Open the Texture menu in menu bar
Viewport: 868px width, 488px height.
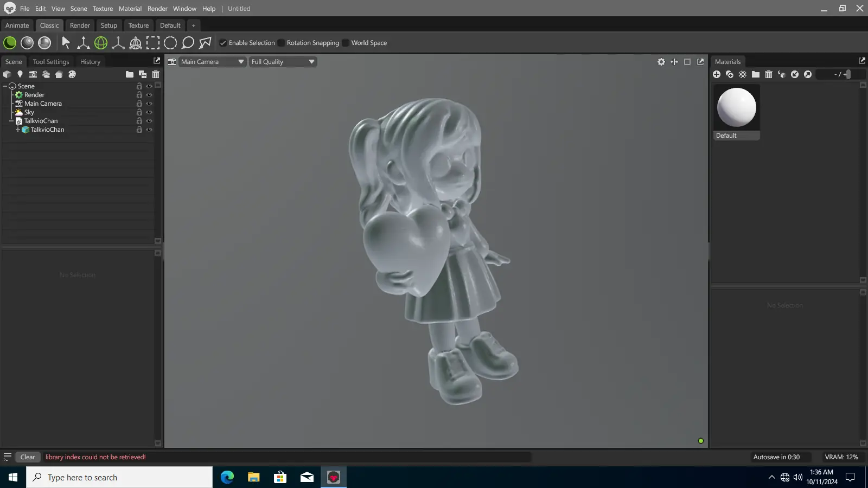(x=103, y=9)
